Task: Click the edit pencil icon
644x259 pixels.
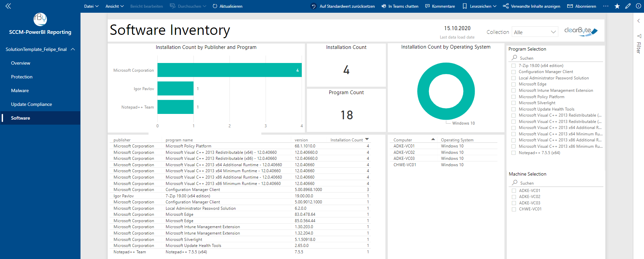Action: tap(628, 6)
